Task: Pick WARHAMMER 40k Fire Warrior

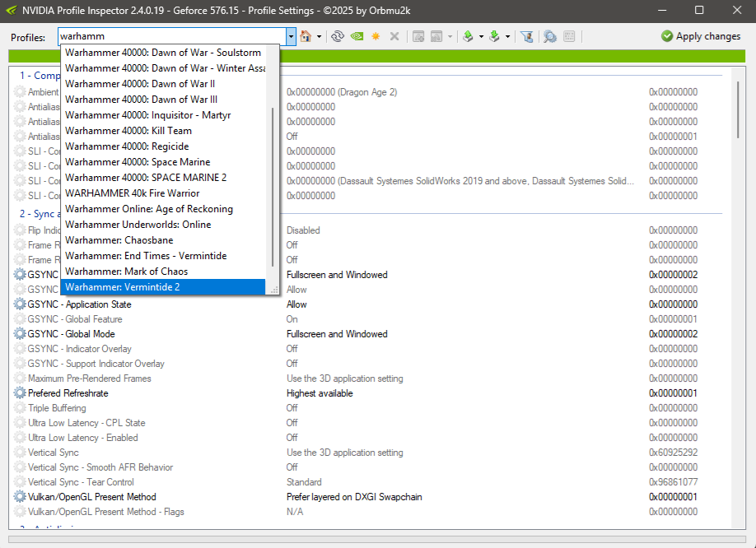Action: tap(163, 193)
